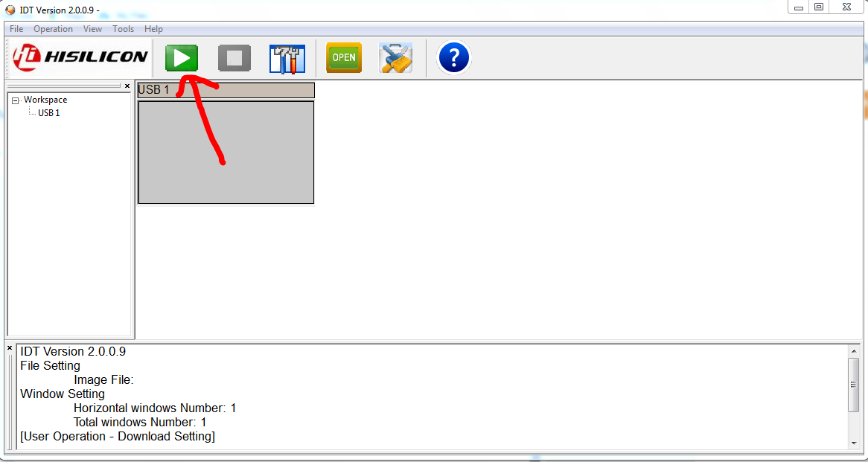Stop the operation with the gray stop button

coord(234,57)
